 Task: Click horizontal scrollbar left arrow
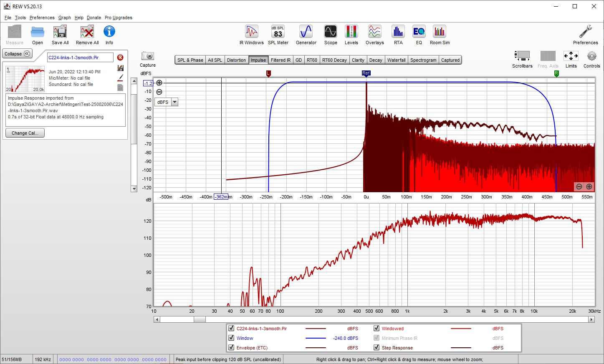tap(157, 319)
